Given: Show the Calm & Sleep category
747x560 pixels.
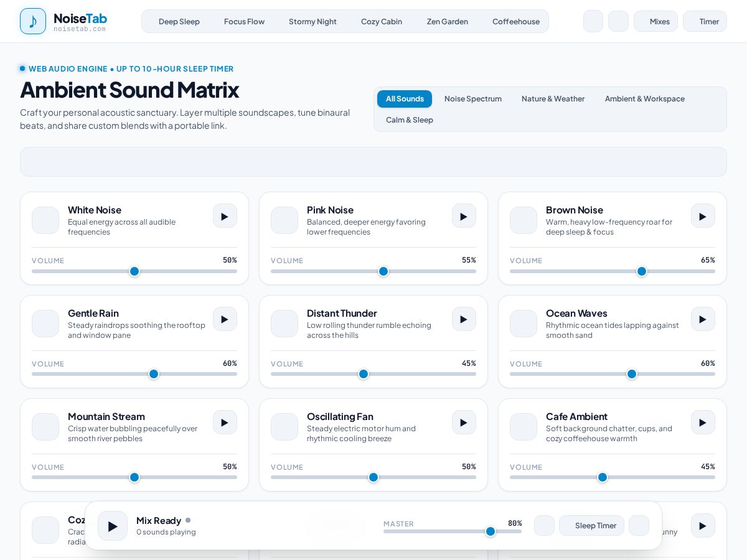Looking at the screenshot, I should coord(410,120).
